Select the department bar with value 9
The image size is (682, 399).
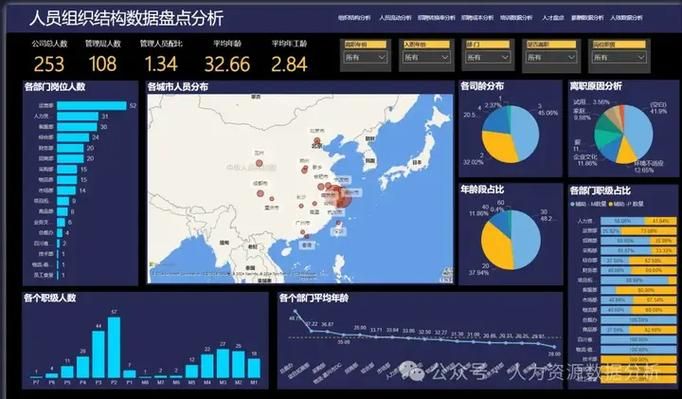click(x=63, y=201)
